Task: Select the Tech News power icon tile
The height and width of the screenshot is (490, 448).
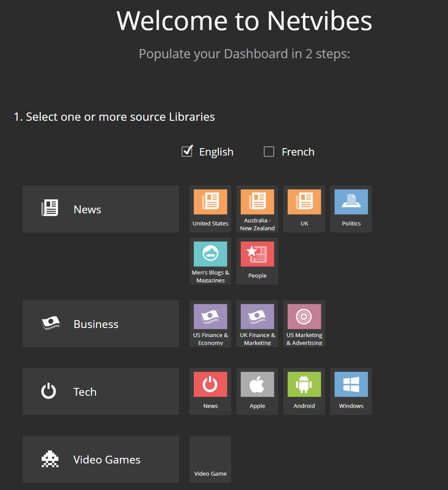Action: pos(210,391)
